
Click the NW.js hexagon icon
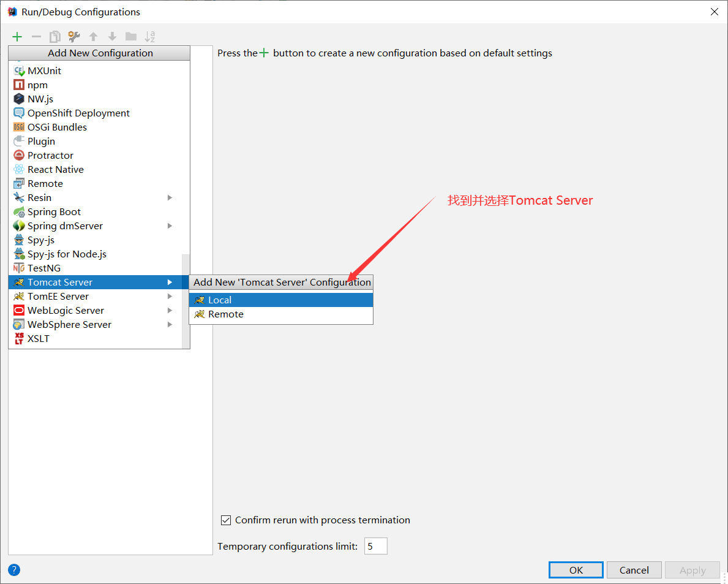tap(19, 99)
